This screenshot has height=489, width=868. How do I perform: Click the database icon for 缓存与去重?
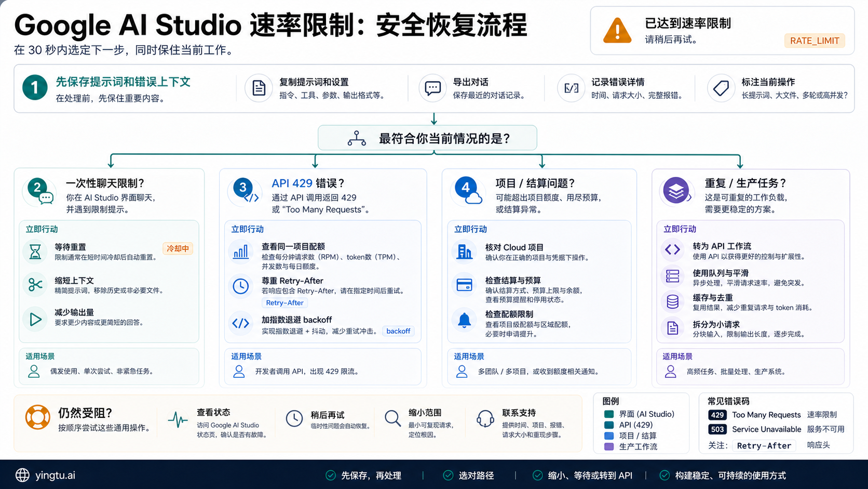[x=672, y=301]
